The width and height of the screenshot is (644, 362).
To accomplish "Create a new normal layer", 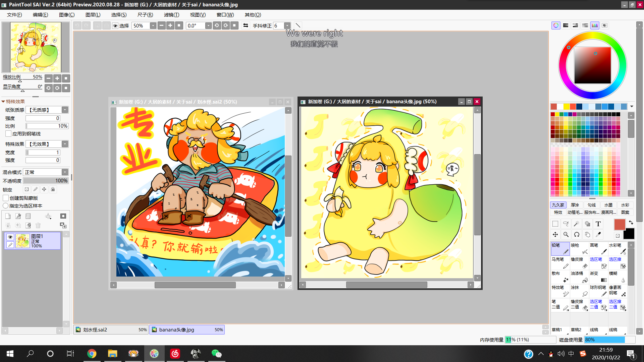I will coord(8,216).
